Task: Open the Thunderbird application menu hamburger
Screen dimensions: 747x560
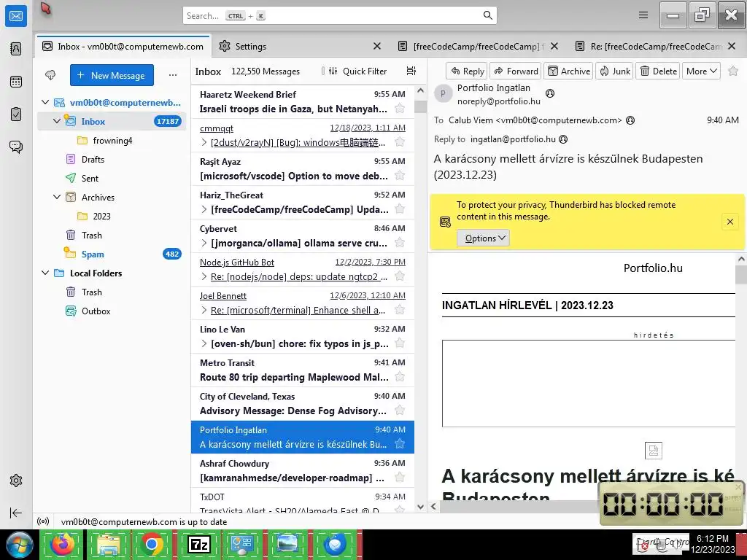Action: [x=643, y=15]
